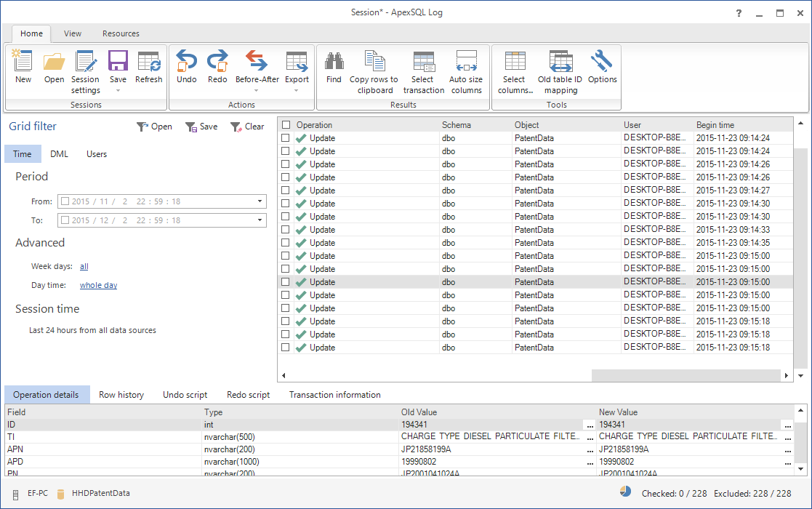The height and width of the screenshot is (509, 812).
Task: Enable the To date checkbox
Action: pyautogui.click(x=65, y=220)
